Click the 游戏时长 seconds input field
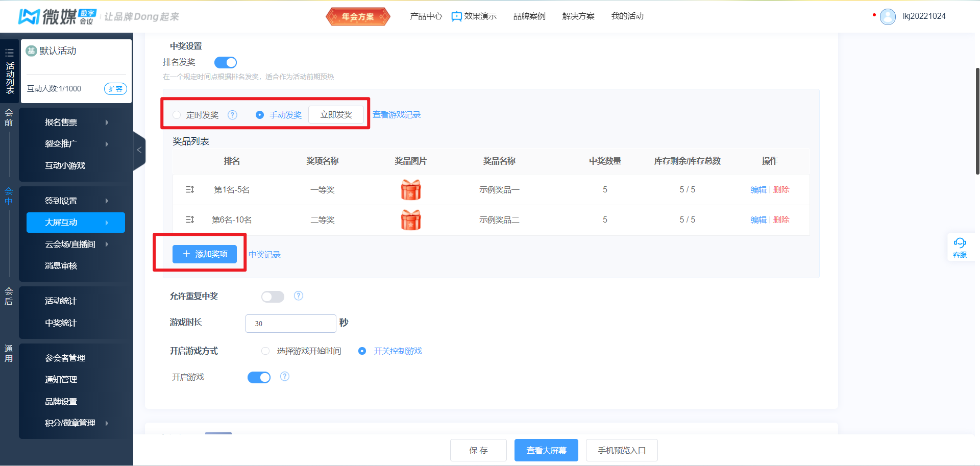 (291, 324)
